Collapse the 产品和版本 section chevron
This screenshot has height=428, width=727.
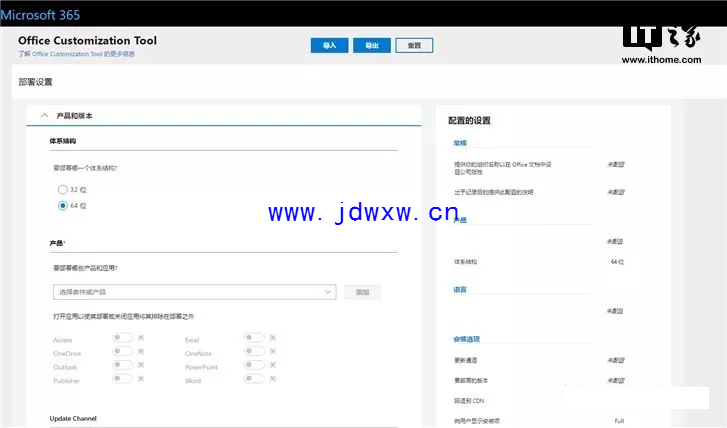point(45,115)
